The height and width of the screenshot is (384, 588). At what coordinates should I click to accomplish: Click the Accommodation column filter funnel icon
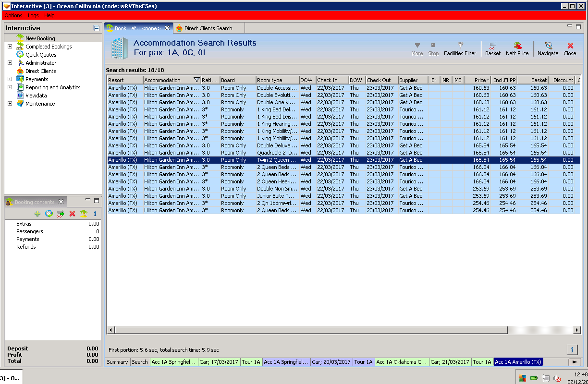pos(196,80)
